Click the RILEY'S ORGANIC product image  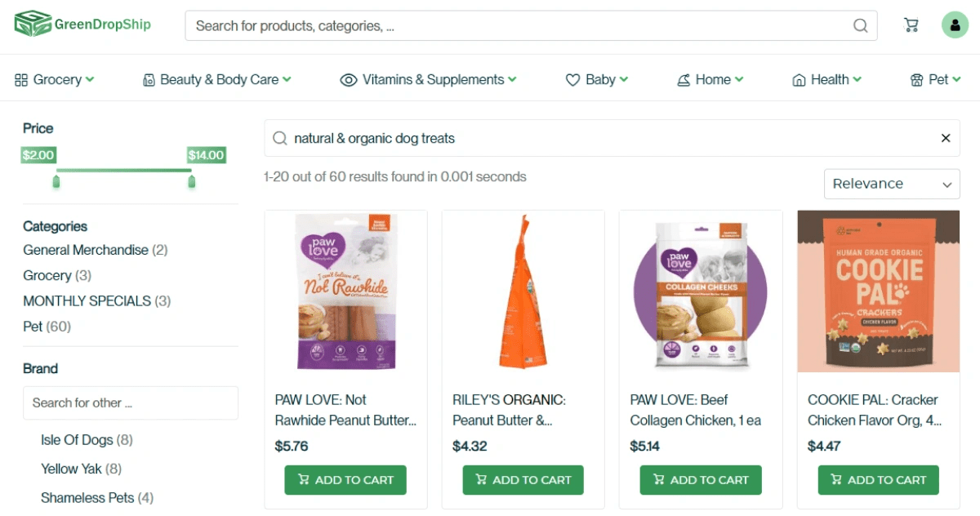[523, 291]
